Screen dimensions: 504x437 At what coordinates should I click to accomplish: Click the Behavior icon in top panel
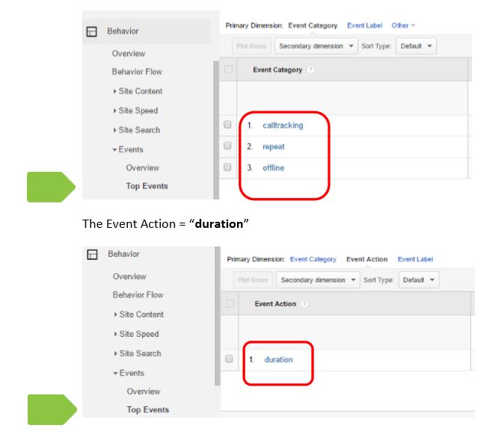[92, 31]
